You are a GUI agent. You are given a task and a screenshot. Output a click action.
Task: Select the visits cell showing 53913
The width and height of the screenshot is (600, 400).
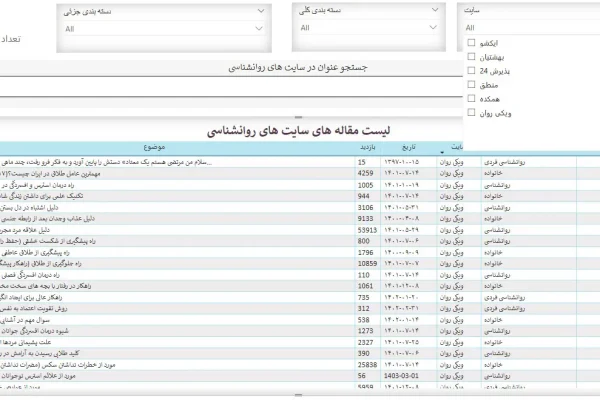(x=367, y=230)
